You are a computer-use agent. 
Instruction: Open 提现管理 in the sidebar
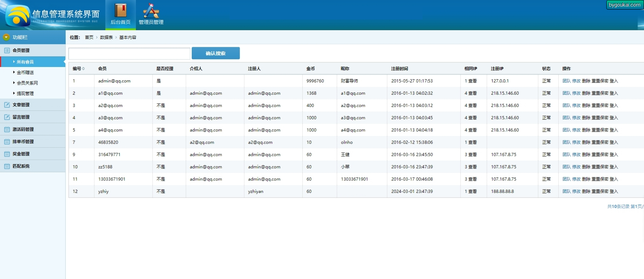click(25, 94)
